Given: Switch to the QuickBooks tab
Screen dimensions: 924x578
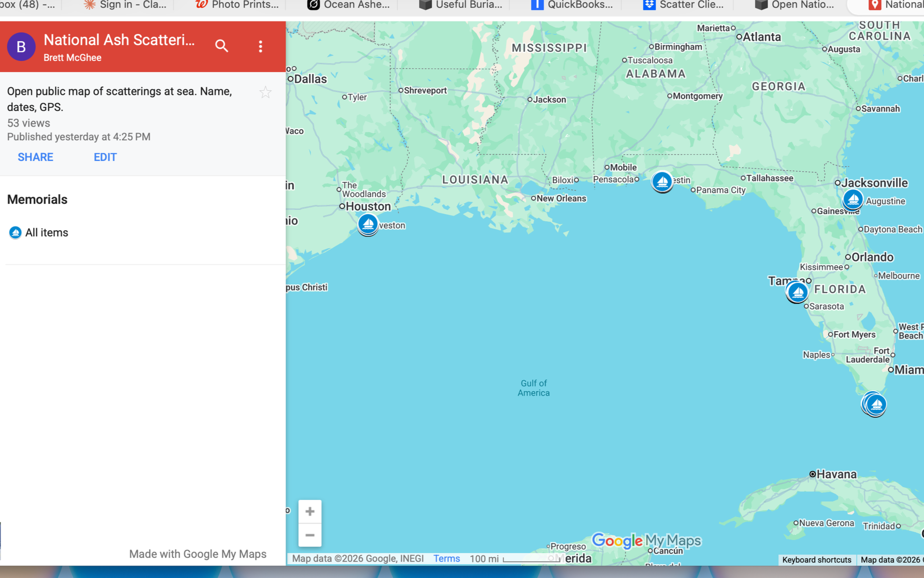Looking at the screenshot, I should (572, 5).
